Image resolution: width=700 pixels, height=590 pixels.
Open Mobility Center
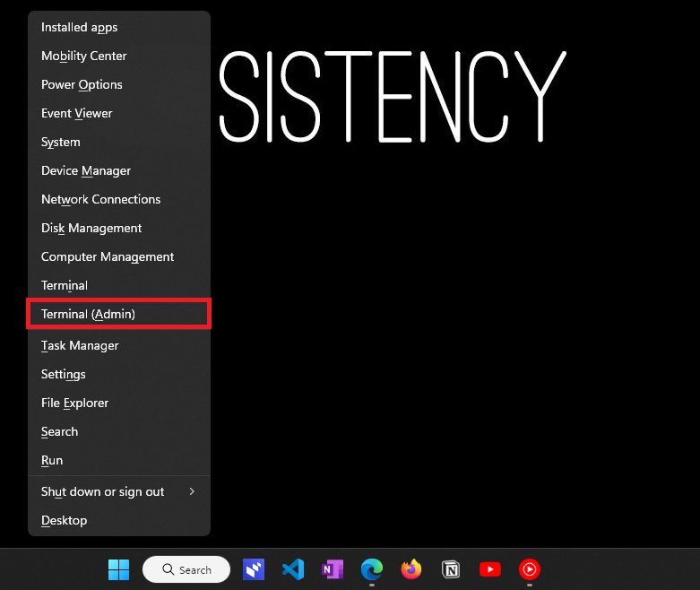click(x=119, y=56)
